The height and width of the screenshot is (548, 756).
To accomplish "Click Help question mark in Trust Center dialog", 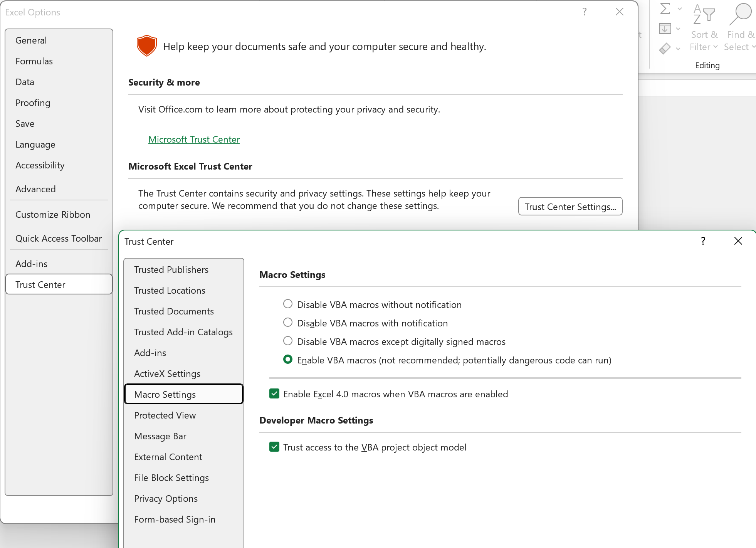I will pos(703,241).
